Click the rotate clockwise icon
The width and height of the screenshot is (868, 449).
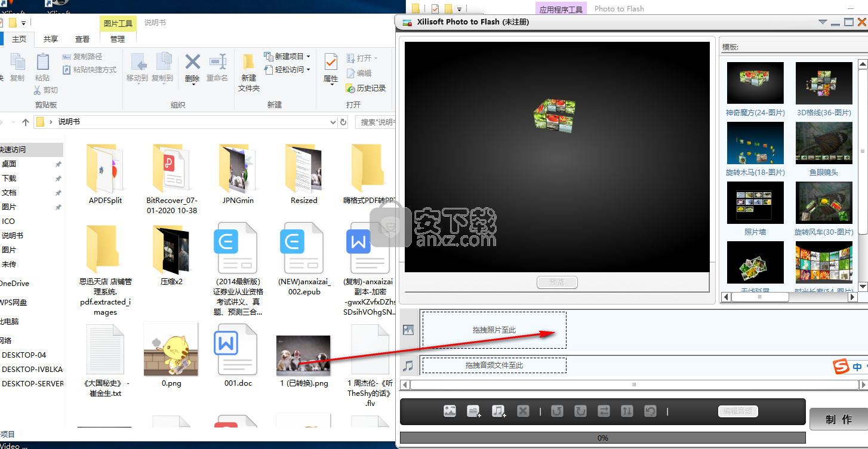click(x=580, y=411)
